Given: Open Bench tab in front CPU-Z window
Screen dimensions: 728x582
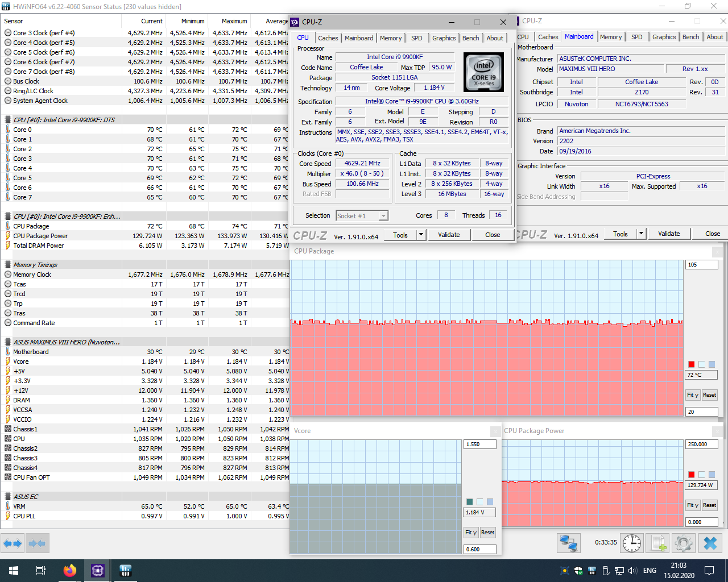Looking at the screenshot, I should 470,38.
